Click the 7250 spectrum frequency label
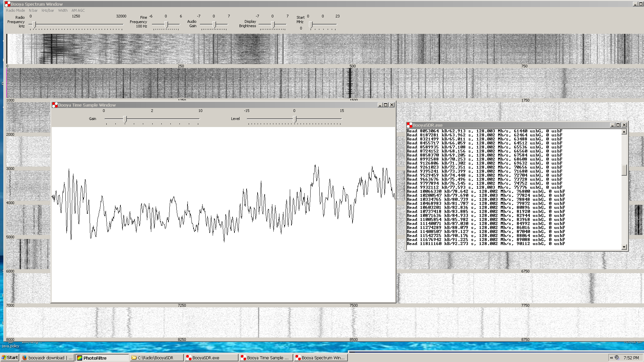The image size is (644, 362). tap(182, 305)
